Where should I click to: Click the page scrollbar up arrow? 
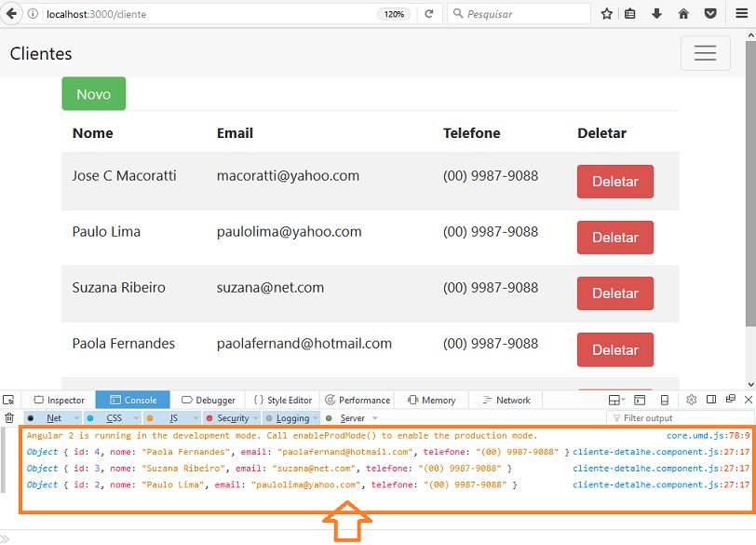750,34
